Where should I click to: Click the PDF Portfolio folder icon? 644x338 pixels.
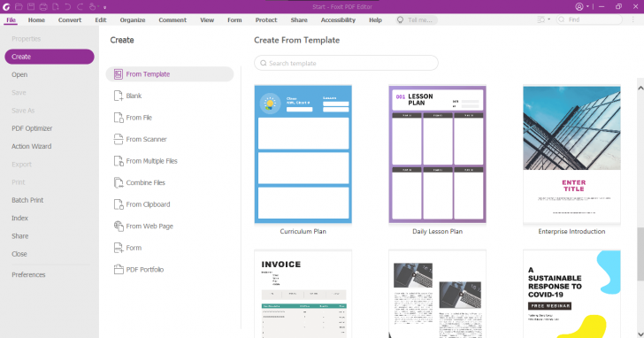(119, 269)
